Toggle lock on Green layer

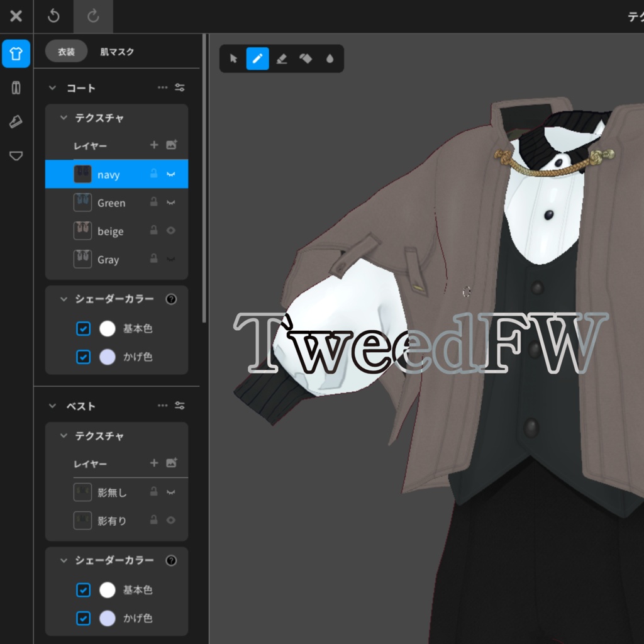(x=153, y=202)
